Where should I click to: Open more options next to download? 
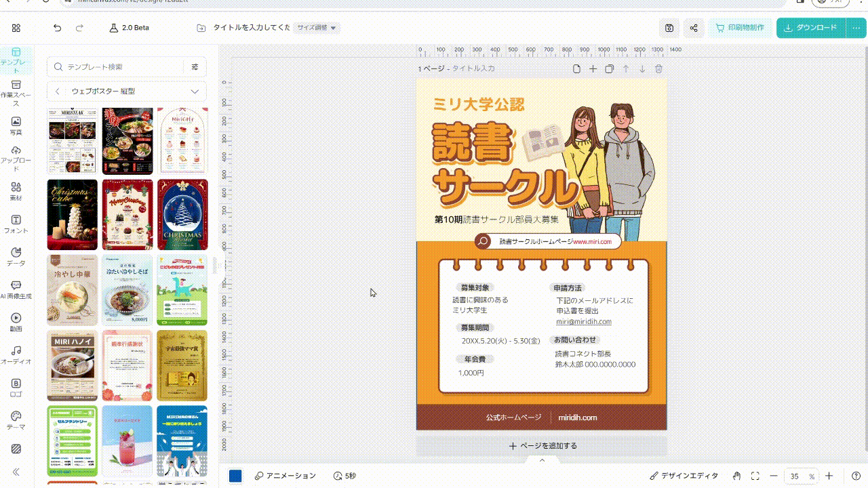[x=855, y=28]
